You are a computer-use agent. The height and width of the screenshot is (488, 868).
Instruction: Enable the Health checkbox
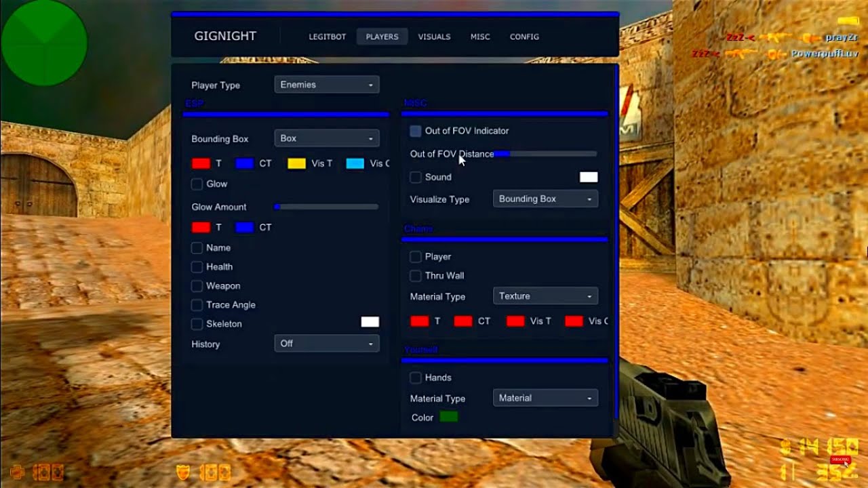(197, 267)
